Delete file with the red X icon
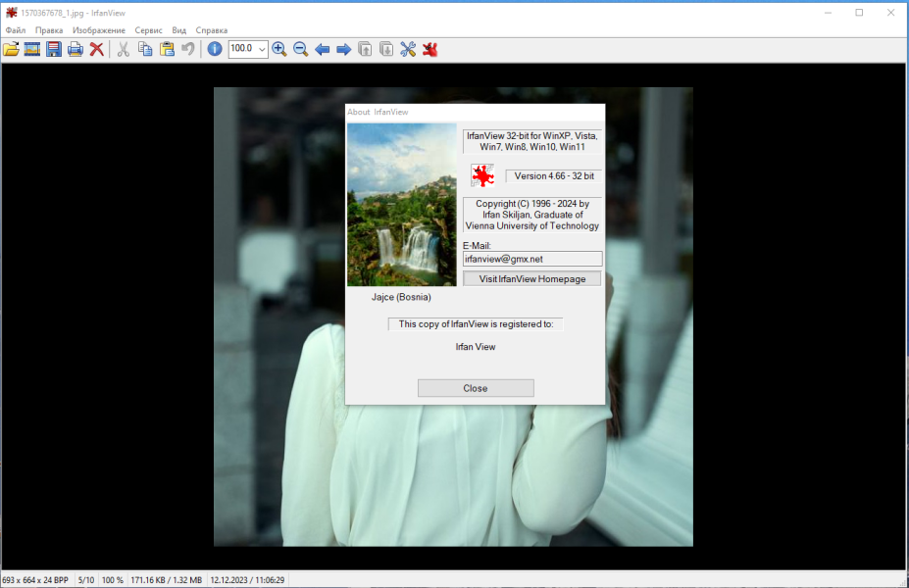Screen dimensions: 909x588 click(97, 49)
